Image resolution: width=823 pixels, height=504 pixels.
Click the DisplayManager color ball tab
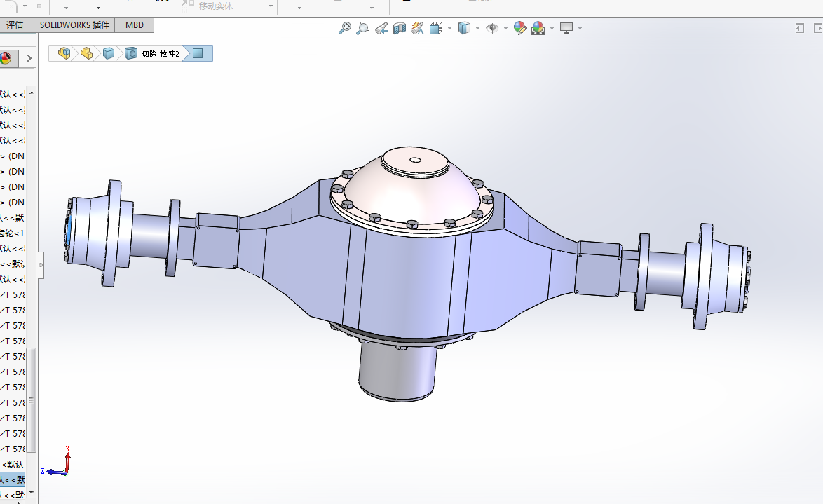coord(6,58)
